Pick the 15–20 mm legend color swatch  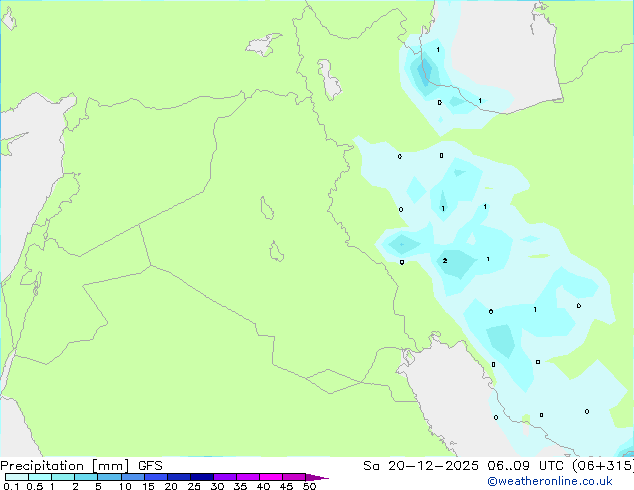tap(156, 477)
